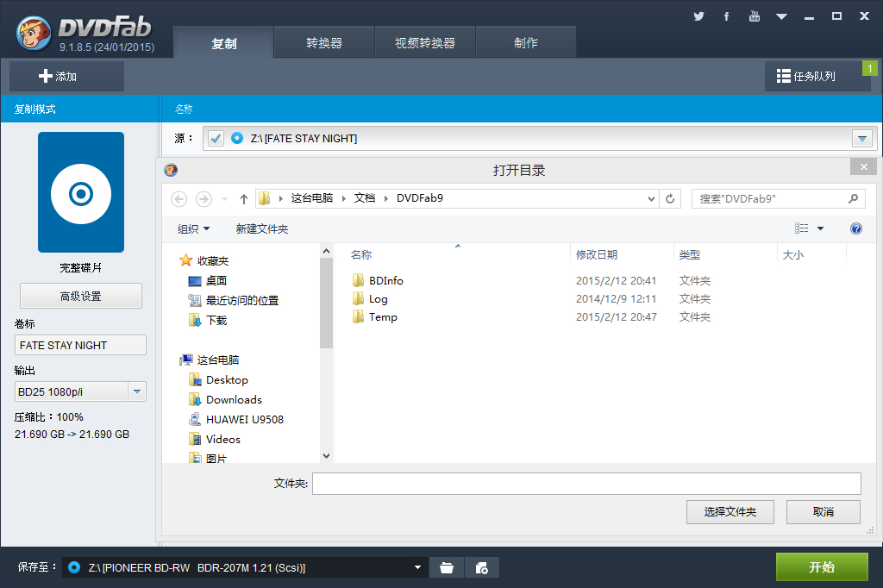Viewport: 883px width, 588px height.
Task: Navigate up one folder level
Action: pos(244,199)
